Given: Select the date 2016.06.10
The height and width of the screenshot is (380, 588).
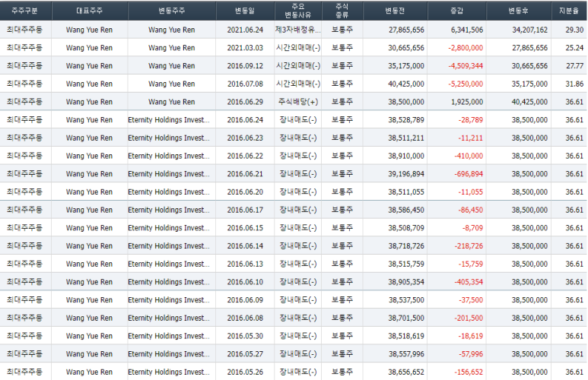Looking at the screenshot, I should pos(245,282).
